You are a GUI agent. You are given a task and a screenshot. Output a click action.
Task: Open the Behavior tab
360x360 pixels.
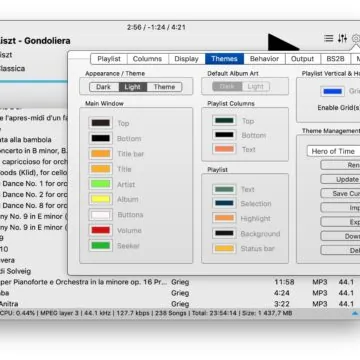(x=264, y=59)
